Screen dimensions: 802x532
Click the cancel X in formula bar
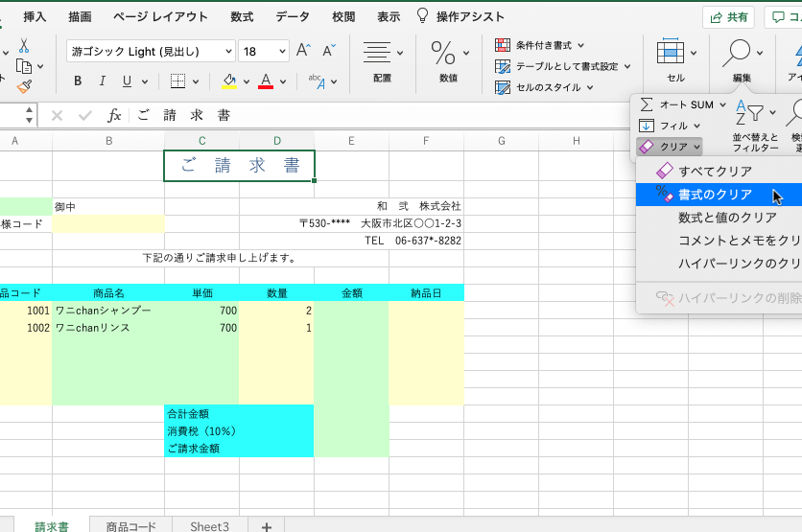click(57, 115)
